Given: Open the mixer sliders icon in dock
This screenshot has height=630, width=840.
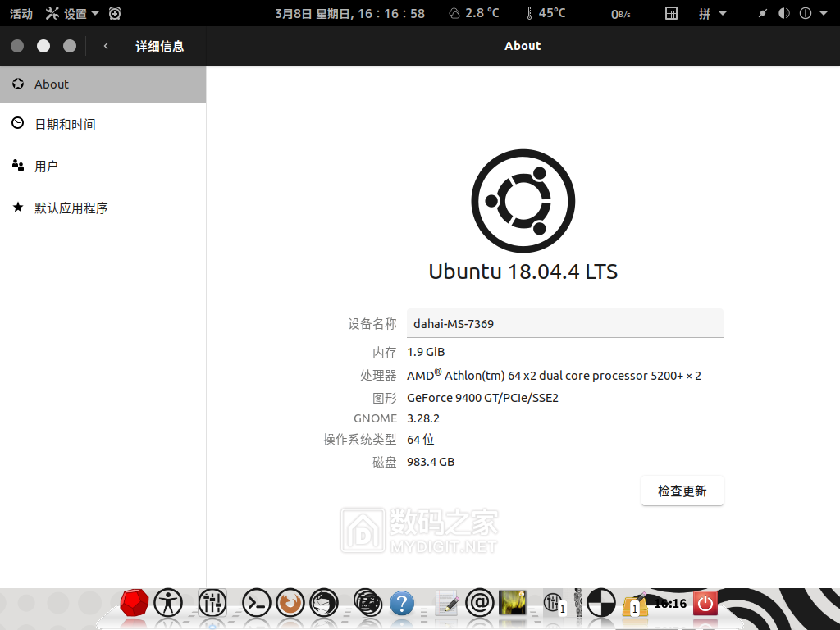Looking at the screenshot, I should [x=212, y=603].
